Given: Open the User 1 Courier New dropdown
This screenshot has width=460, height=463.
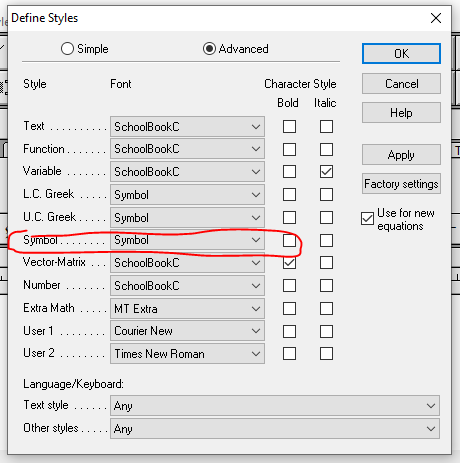Looking at the screenshot, I should click(187, 331).
